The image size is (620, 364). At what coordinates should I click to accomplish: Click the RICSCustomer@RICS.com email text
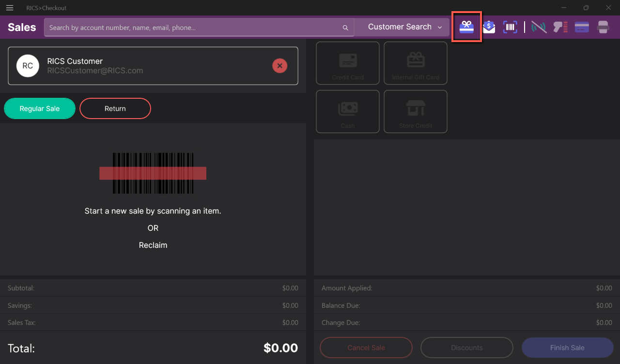[95, 71]
